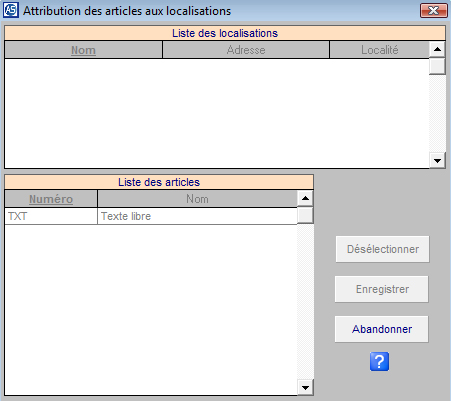Sort articles by the Numéro column header
The width and height of the screenshot is (451, 401).
click(x=51, y=199)
